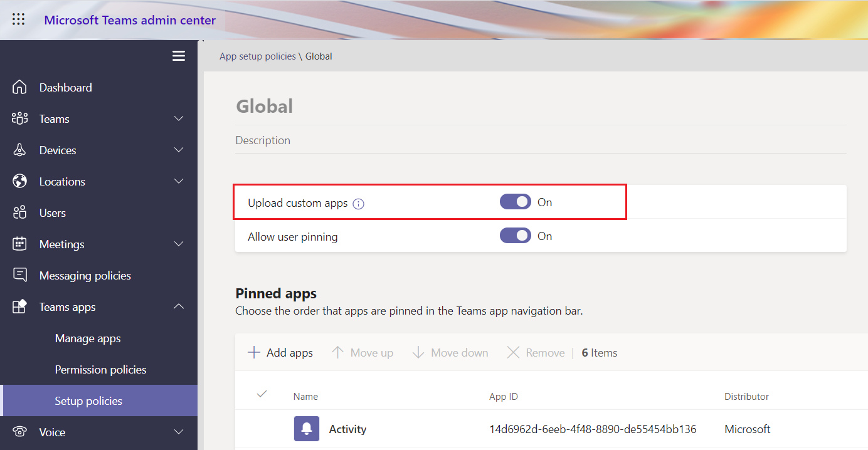Screen dimensions: 868x450
Task: Click the Locations globe icon
Action: (20, 182)
